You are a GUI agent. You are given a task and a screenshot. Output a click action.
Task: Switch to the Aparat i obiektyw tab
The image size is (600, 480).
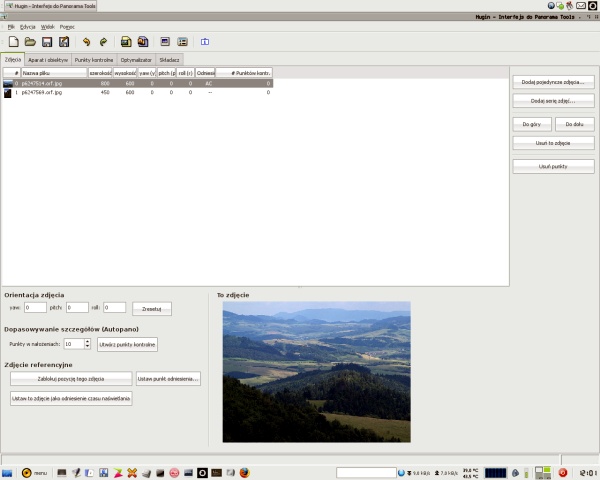[x=48, y=60]
